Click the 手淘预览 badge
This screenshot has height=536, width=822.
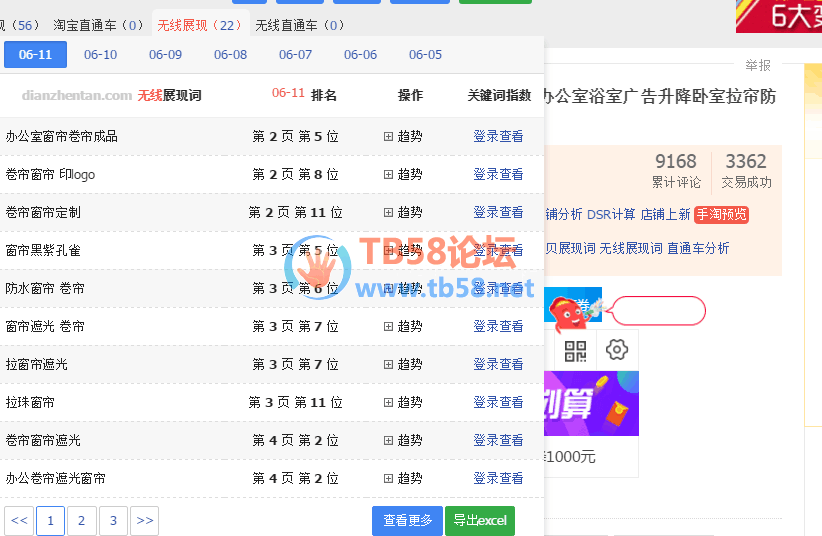tap(721, 215)
